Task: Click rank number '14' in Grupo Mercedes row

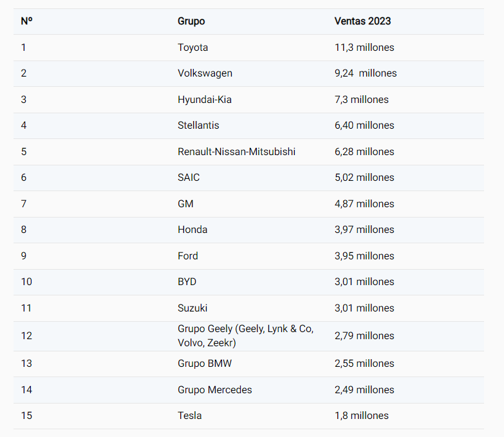Action: point(26,390)
